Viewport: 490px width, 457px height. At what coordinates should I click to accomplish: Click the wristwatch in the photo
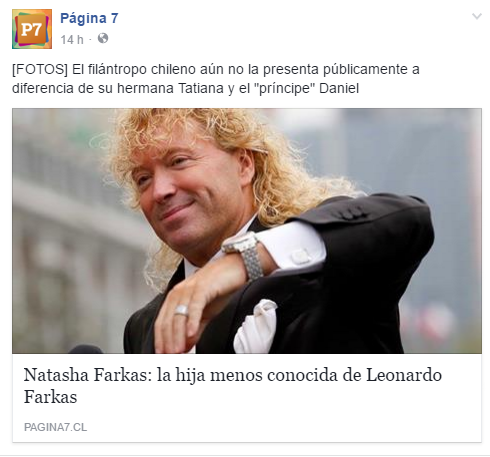245,254
